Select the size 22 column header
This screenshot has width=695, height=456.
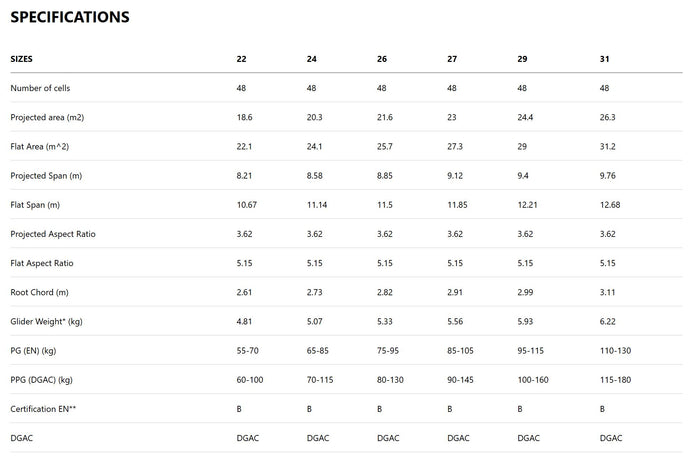click(242, 59)
